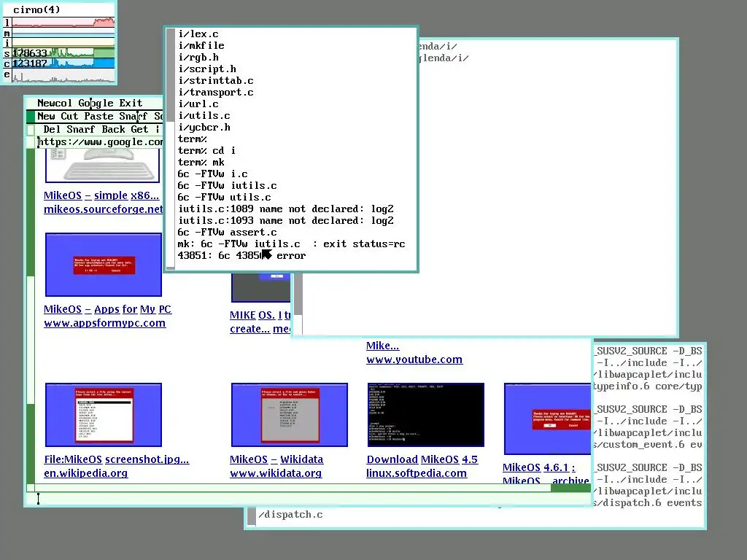This screenshot has width=747, height=560.
Task: Click New in the column tag
Action: point(46,116)
